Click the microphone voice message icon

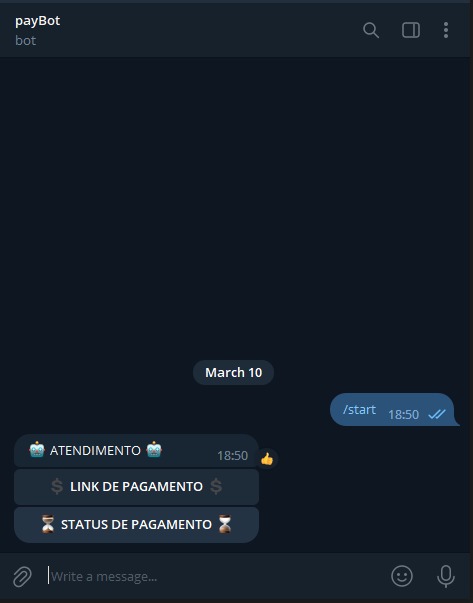pos(446,576)
